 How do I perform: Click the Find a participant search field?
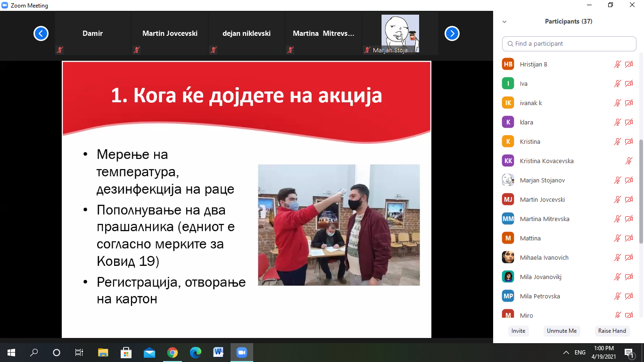click(569, 43)
